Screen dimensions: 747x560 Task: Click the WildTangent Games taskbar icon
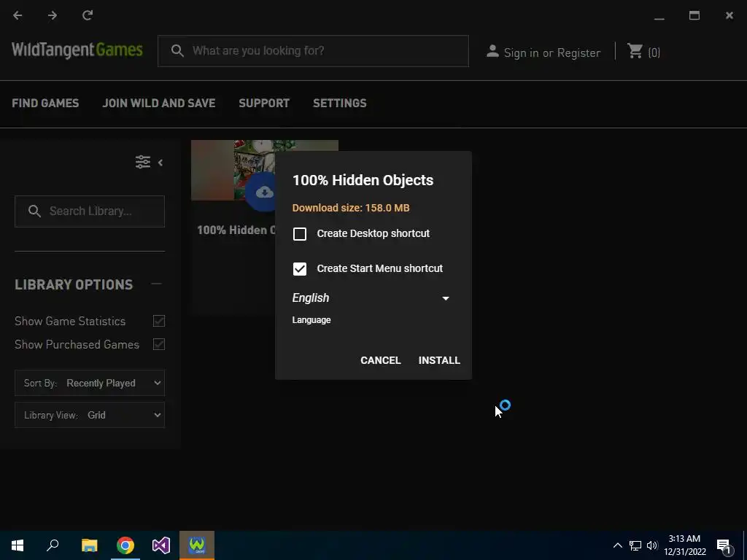(197, 545)
